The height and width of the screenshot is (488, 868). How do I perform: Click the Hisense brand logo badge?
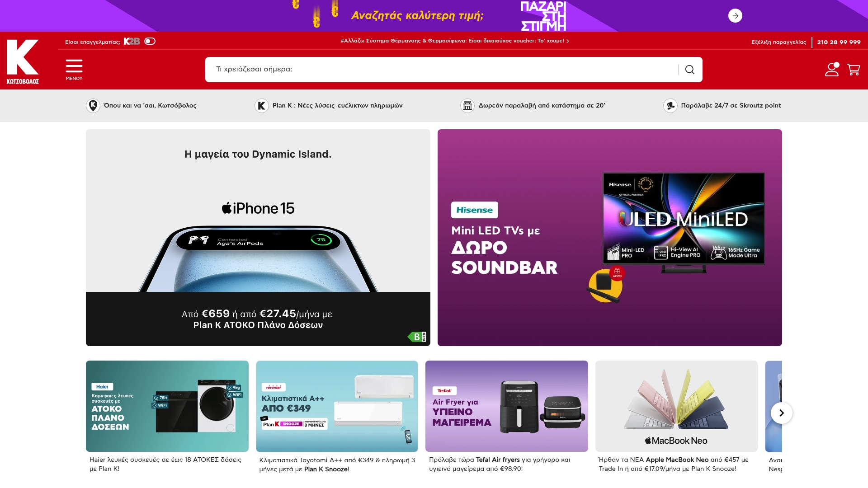pyautogui.click(x=474, y=210)
